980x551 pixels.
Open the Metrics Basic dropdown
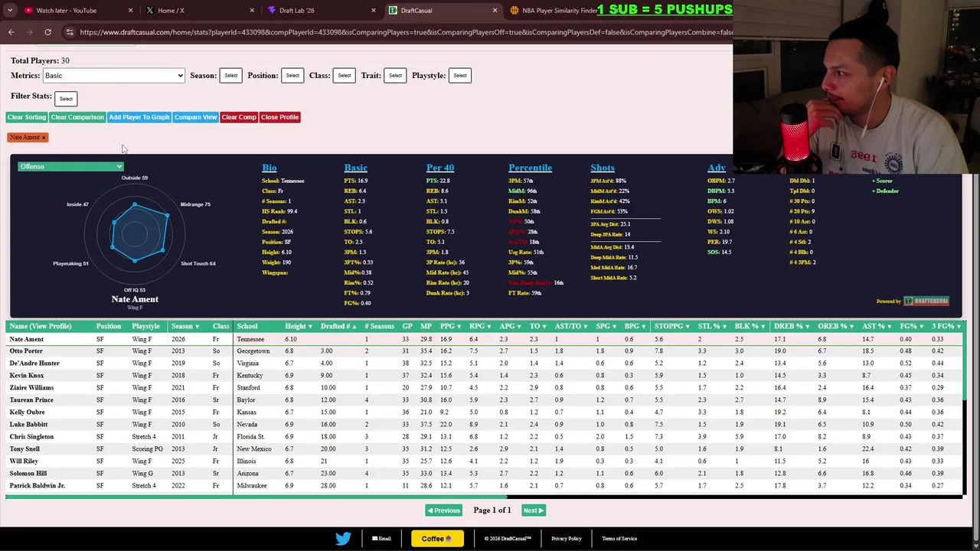point(114,76)
